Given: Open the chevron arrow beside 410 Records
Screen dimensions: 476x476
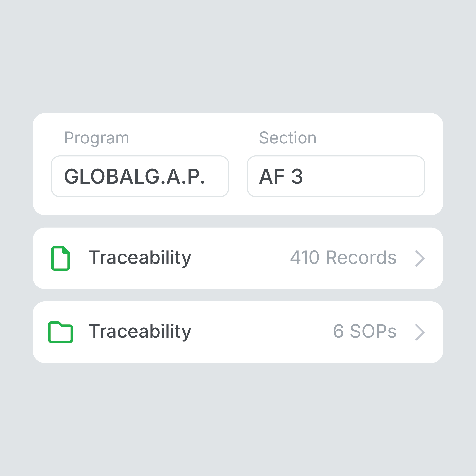Looking at the screenshot, I should coord(420,258).
